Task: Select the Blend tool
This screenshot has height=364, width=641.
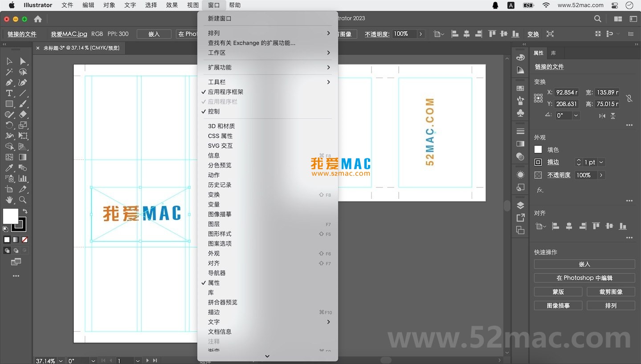Action: [x=23, y=168]
